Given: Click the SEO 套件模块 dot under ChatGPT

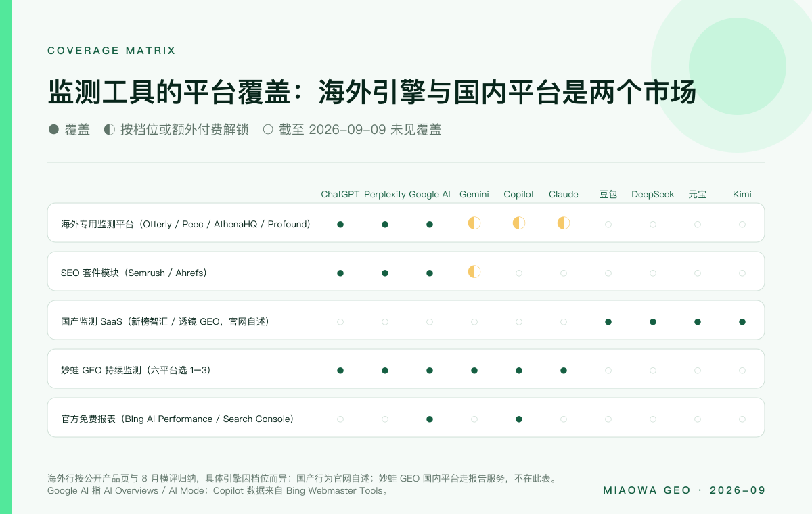Looking at the screenshot, I should 340,273.
